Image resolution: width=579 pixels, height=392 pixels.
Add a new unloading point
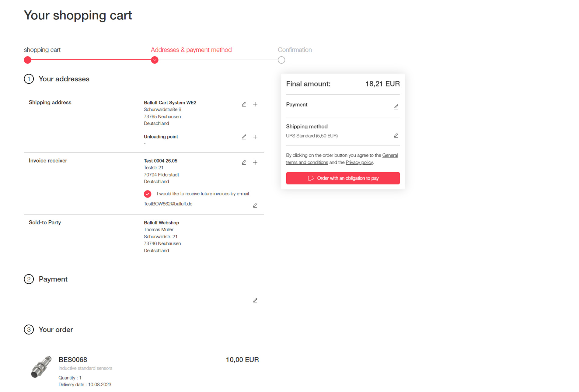tap(255, 137)
